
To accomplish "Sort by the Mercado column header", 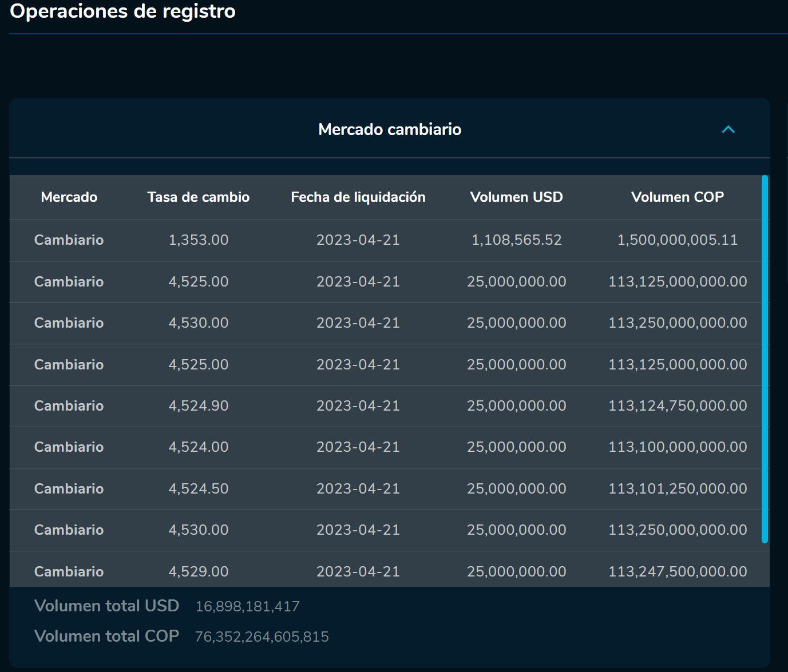I will click(69, 197).
